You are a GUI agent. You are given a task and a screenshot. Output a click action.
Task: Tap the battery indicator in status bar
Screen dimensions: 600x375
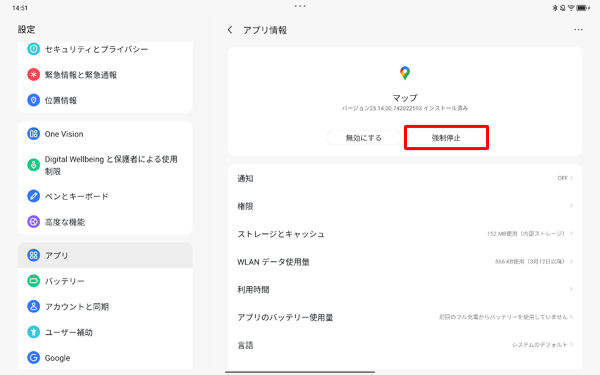pos(582,8)
